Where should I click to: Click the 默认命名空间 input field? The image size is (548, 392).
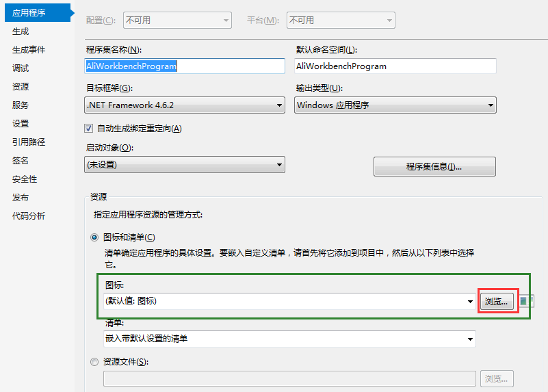click(395, 66)
